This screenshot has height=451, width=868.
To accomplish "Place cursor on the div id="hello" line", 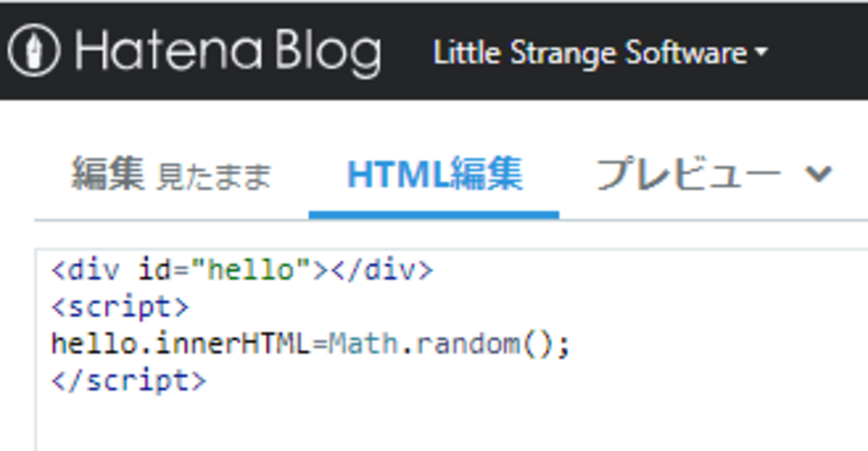I will [242, 270].
